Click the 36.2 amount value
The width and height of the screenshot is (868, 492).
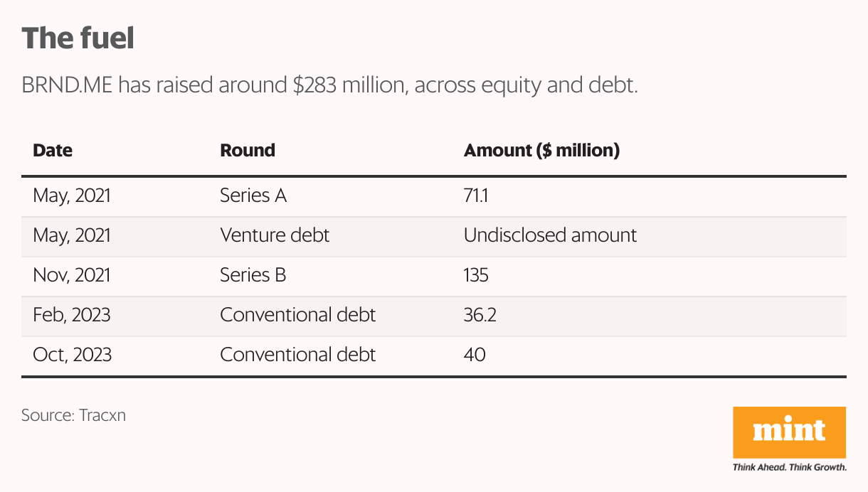click(480, 314)
